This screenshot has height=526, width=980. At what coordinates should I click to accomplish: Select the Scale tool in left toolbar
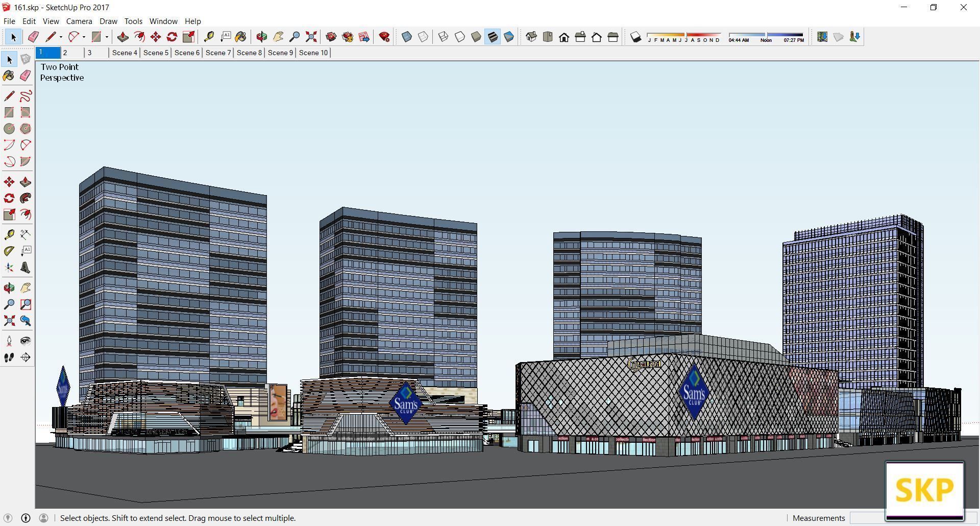coord(9,214)
